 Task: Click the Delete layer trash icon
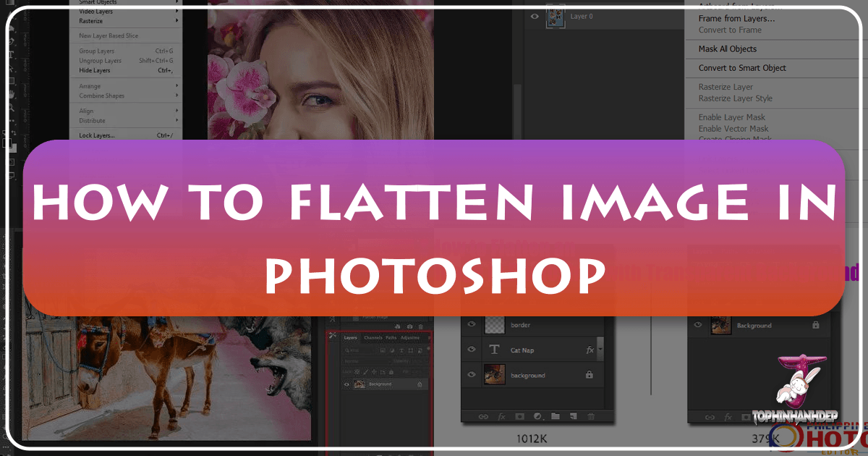591,416
